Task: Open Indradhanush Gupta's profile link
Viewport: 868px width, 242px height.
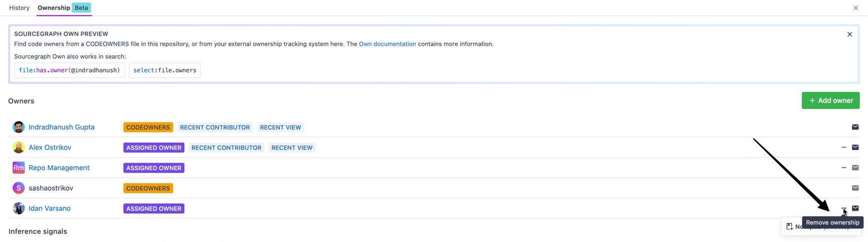Action: pos(61,127)
